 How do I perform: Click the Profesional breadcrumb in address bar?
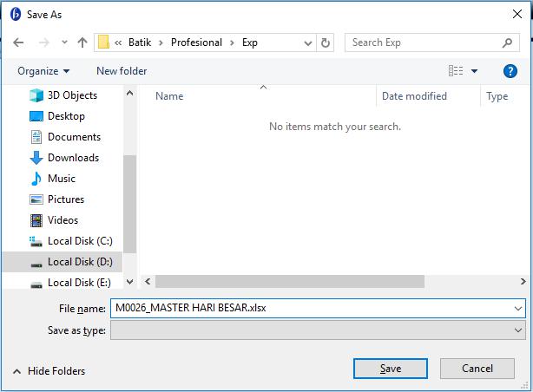[x=197, y=42]
